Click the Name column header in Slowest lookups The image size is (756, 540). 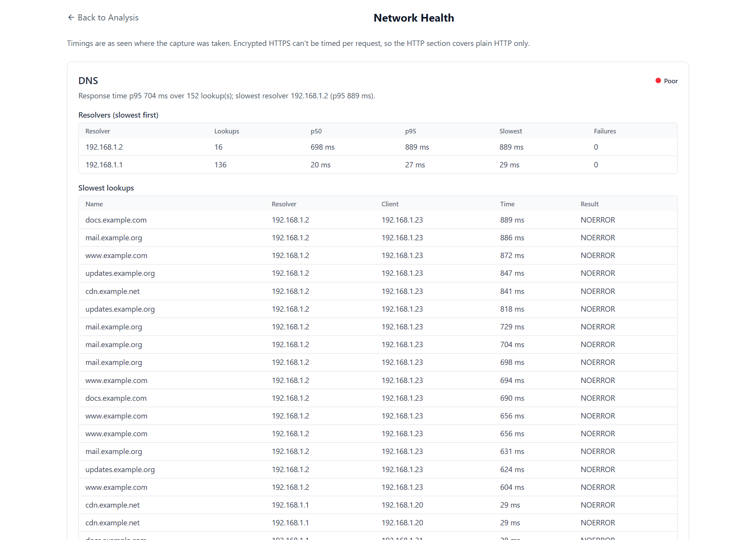click(94, 204)
